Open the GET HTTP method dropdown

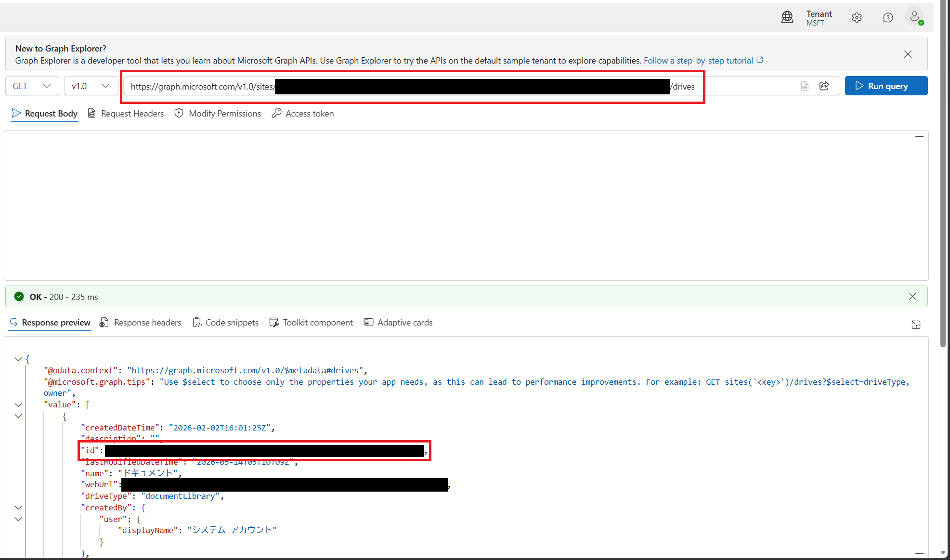pos(32,86)
